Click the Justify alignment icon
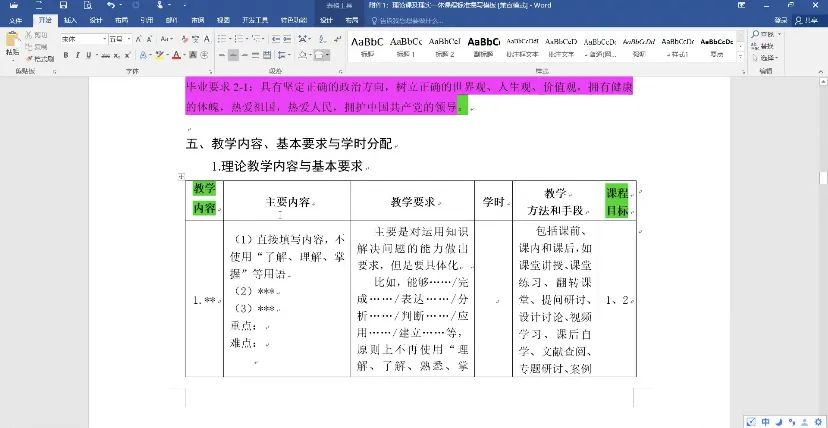The height and width of the screenshot is (428, 828). coord(256,55)
